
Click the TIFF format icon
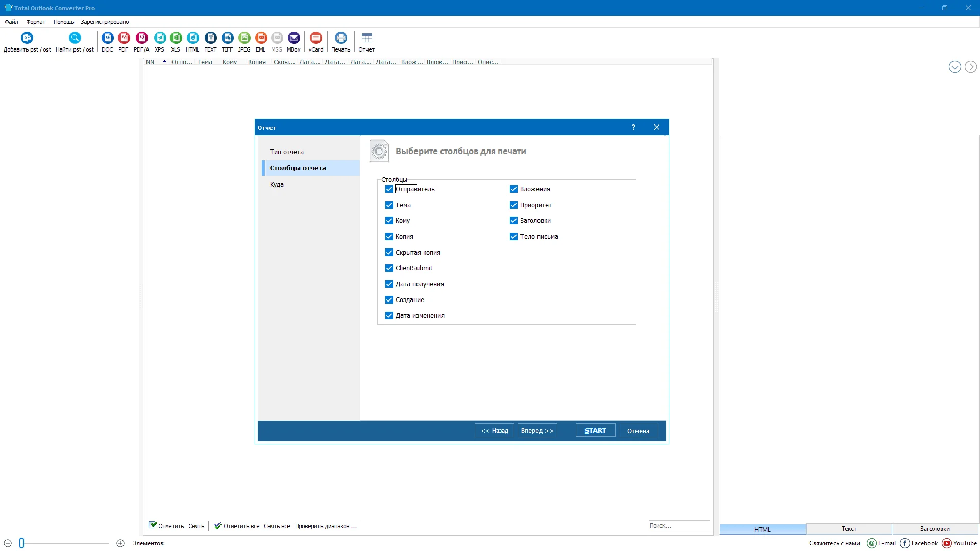(227, 38)
